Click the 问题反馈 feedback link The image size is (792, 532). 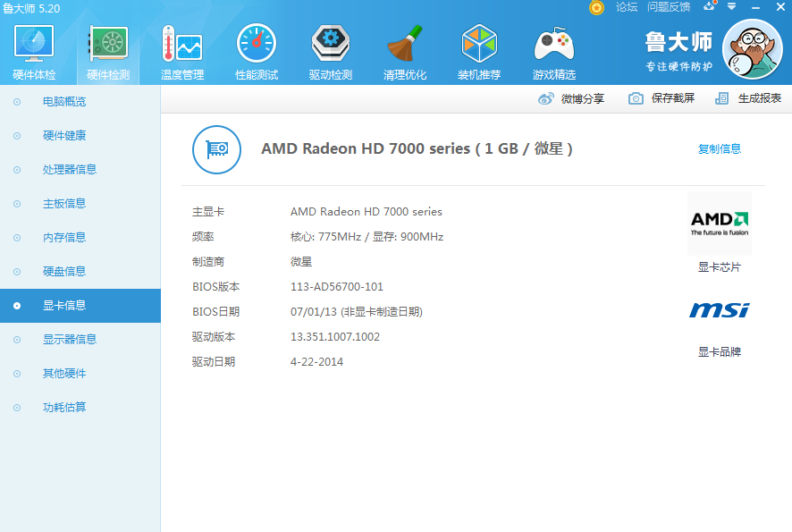(669, 7)
